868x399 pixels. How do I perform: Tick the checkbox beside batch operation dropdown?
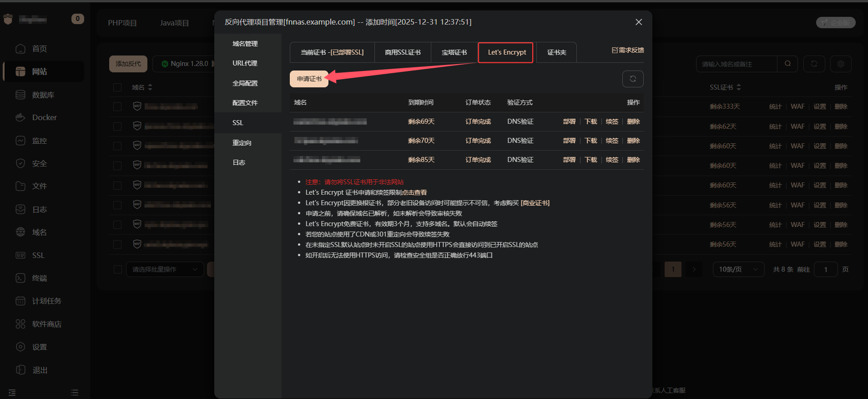pos(117,269)
